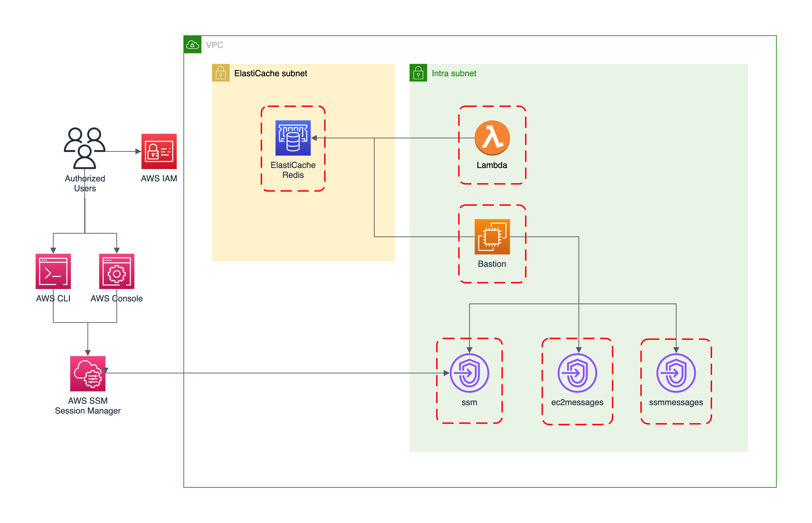Click the ssm VPC endpoint icon
The height and width of the screenshot is (523, 812).
(x=469, y=373)
